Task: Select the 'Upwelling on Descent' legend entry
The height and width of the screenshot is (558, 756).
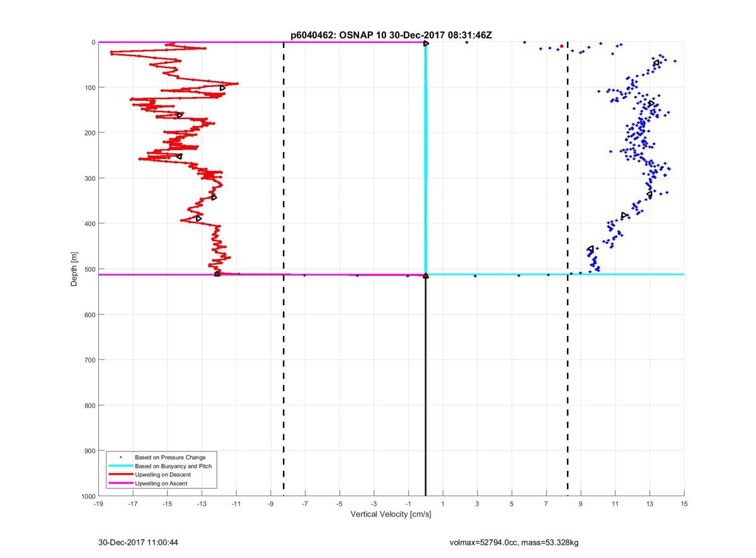Action: [163, 475]
